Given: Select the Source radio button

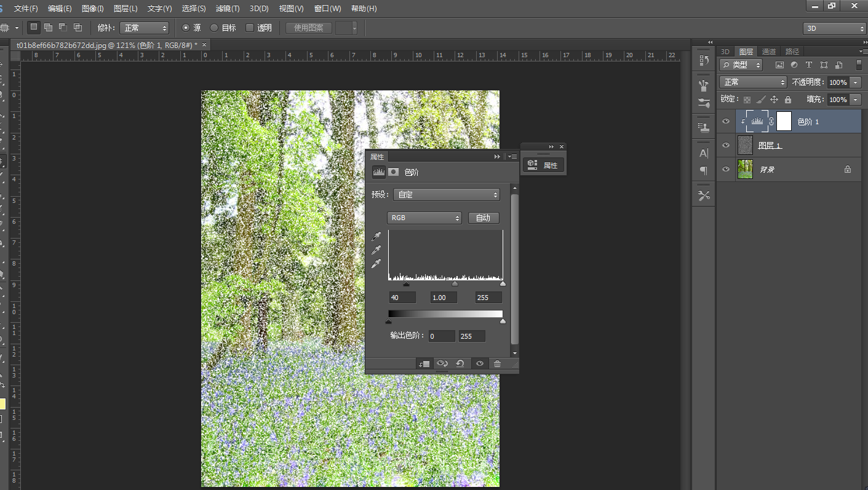Looking at the screenshot, I should tap(186, 28).
